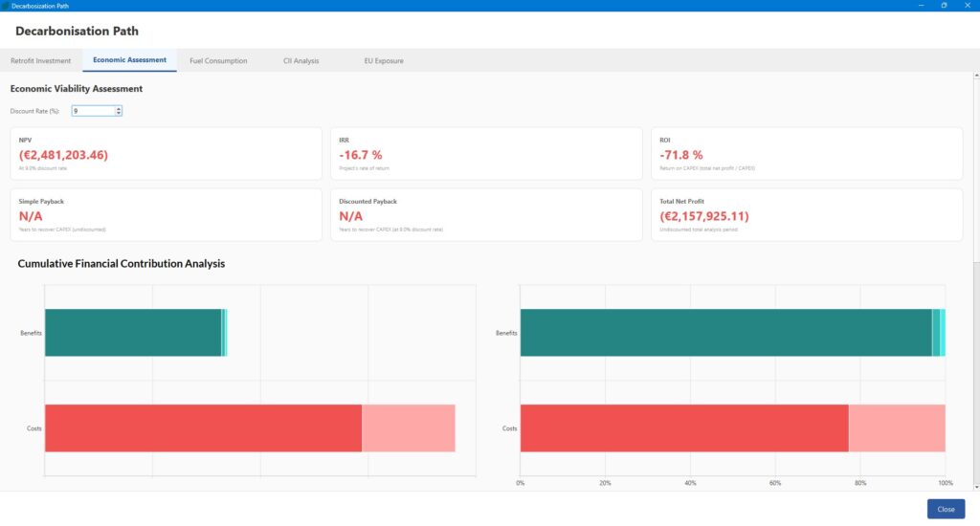Decrease the Discount Rate with the down arrow
Viewport: 980px width, 526px height.
click(x=118, y=113)
